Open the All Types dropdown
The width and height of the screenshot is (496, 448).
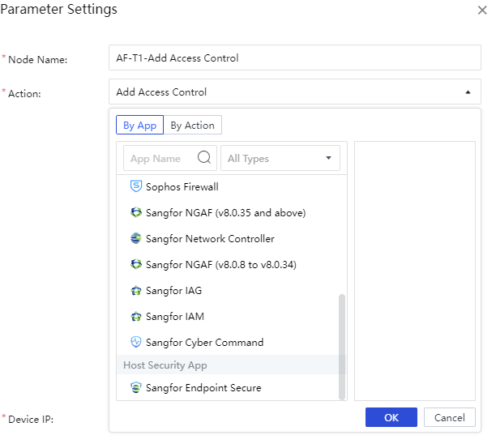coord(280,158)
